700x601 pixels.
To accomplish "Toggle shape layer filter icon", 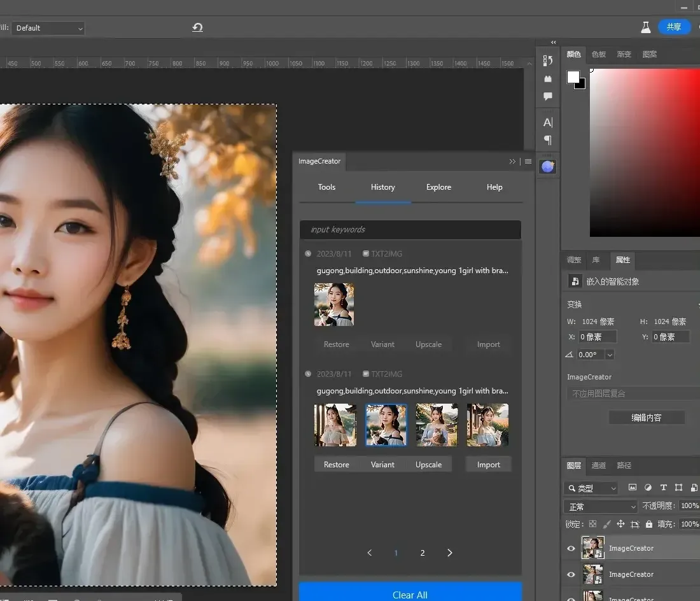I will tap(678, 488).
